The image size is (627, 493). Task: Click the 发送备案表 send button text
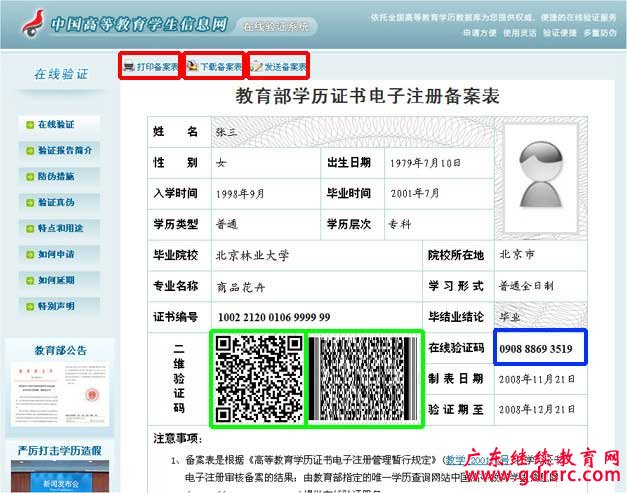click(x=285, y=66)
